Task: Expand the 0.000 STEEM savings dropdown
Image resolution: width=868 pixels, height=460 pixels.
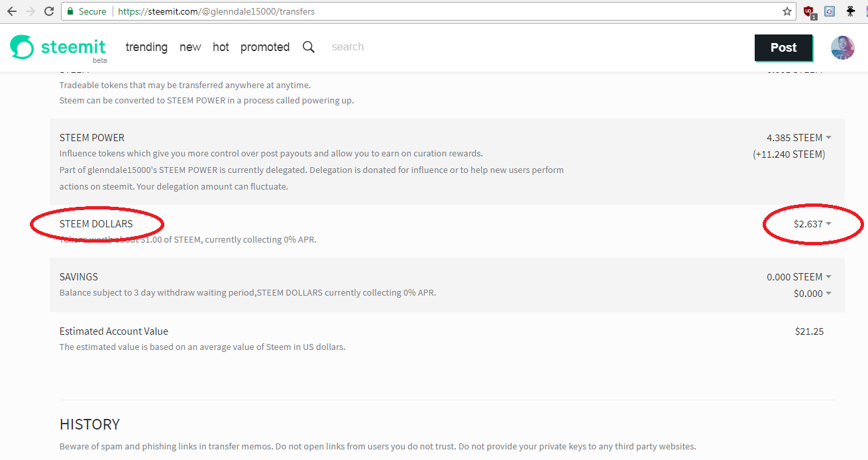Action: [798, 277]
